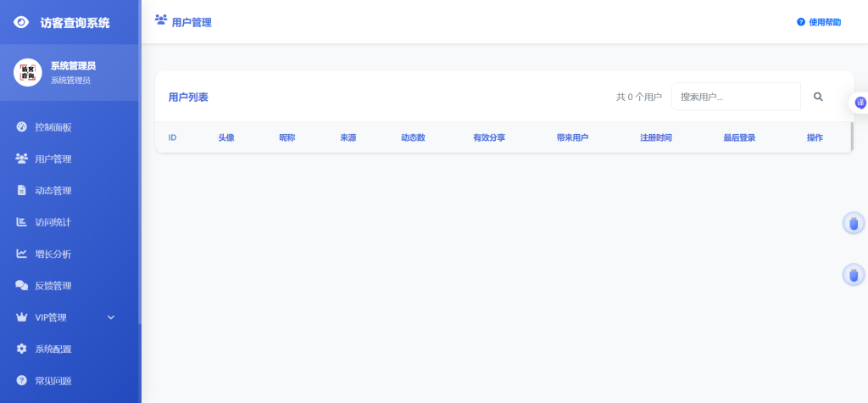This screenshot has height=403, width=868.
Task: Click the 有效分享 column header
Action: (489, 137)
